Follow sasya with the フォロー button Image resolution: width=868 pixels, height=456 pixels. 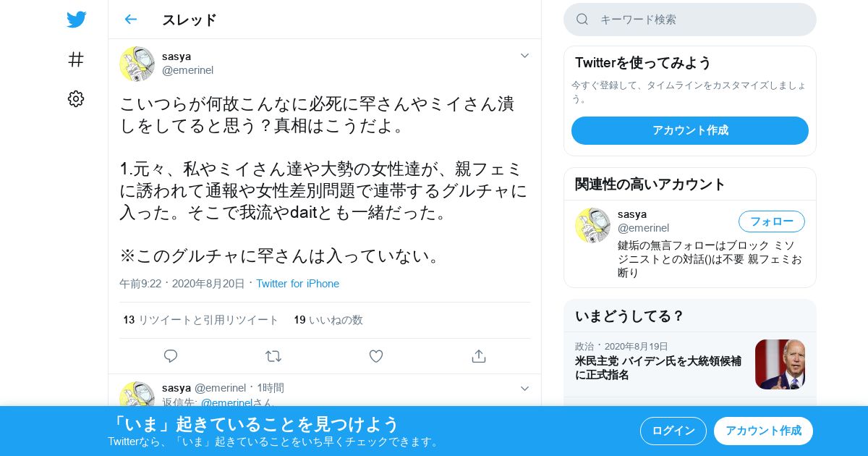(x=772, y=221)
